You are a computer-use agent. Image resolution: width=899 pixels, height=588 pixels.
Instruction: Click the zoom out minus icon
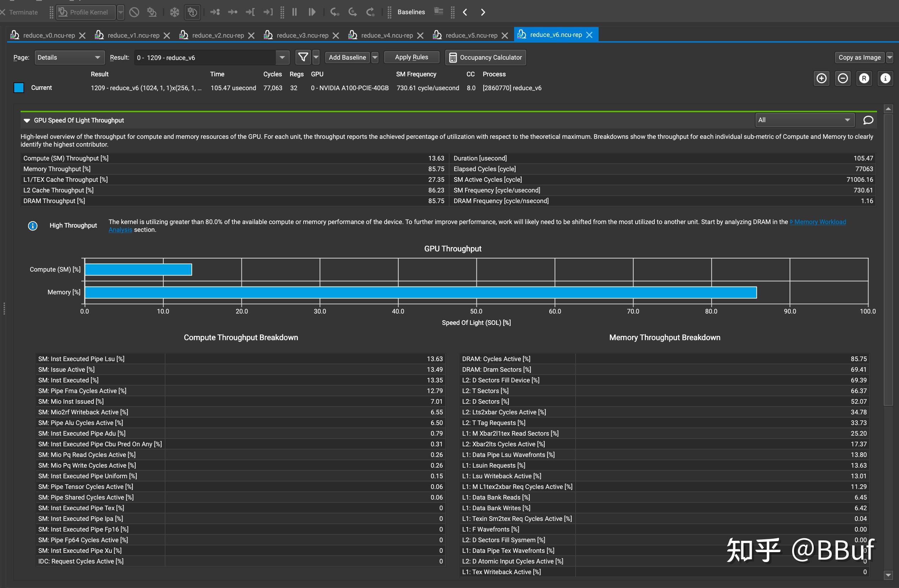tap(843, 78)
